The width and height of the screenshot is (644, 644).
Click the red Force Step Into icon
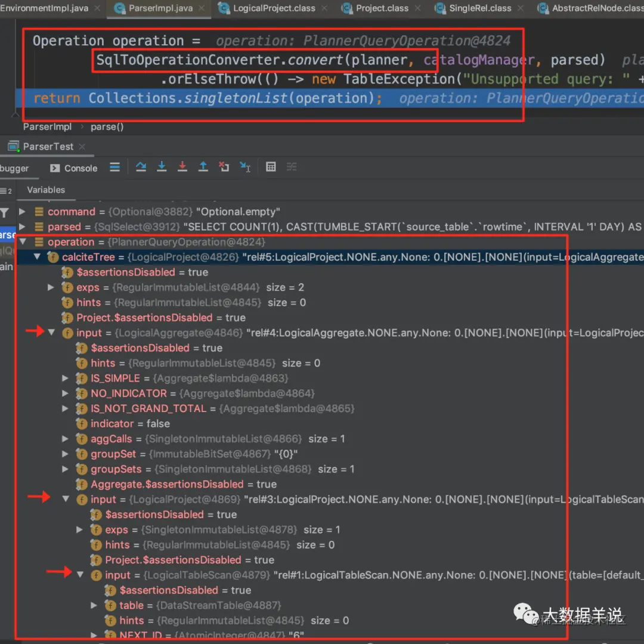coord(182,167)
